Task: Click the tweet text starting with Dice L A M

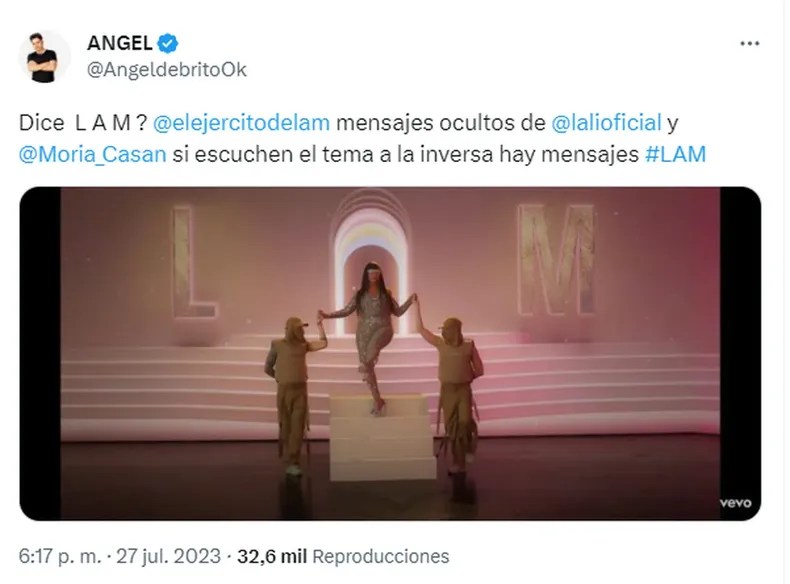Action: coord(362,138)
